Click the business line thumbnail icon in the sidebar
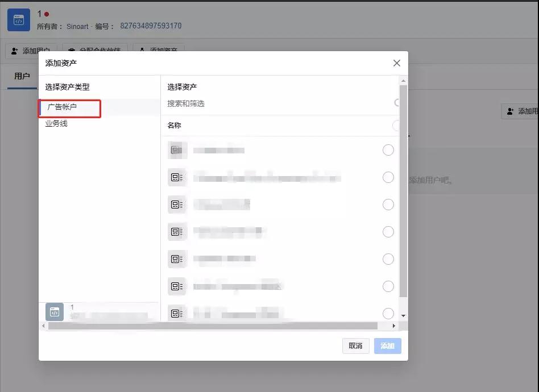 point(54,312)
